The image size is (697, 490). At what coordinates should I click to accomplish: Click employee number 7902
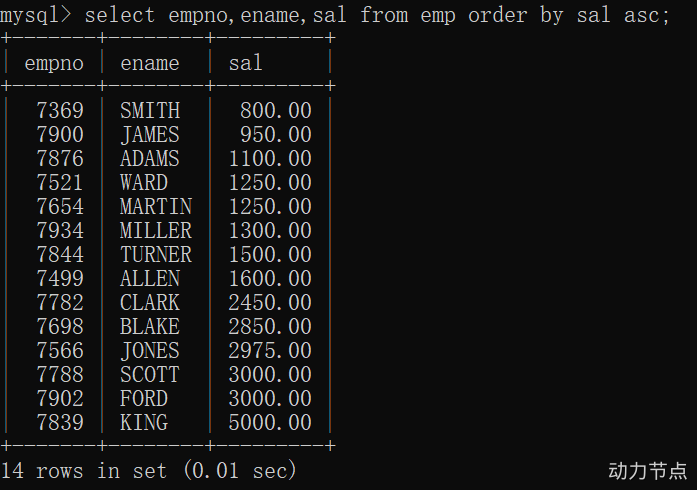[x=60, y=398]
